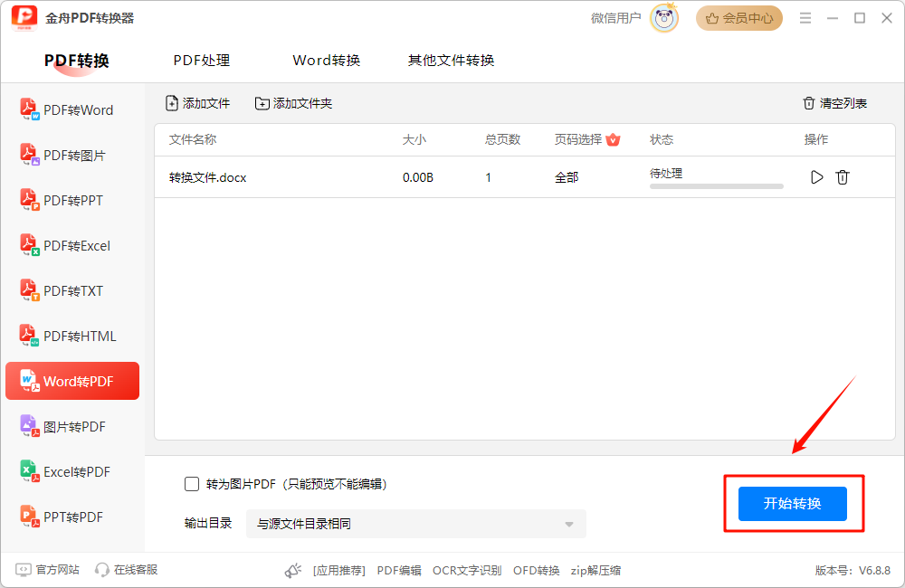
Task: Switch to PDF处理 tab
Action: pyautogui.click(x=202, y=61)
